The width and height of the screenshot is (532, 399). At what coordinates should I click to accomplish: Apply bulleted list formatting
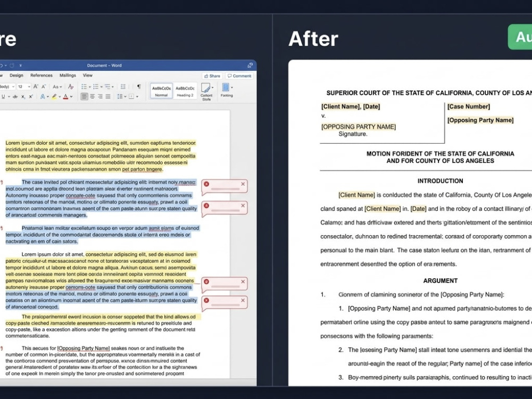point(84,87)
